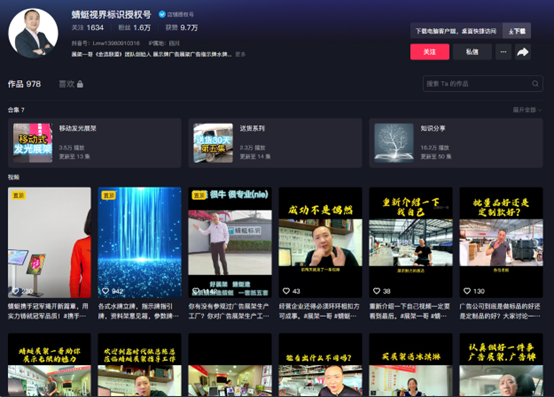Click 置顶 badge on blue light video

click(108, 195)
